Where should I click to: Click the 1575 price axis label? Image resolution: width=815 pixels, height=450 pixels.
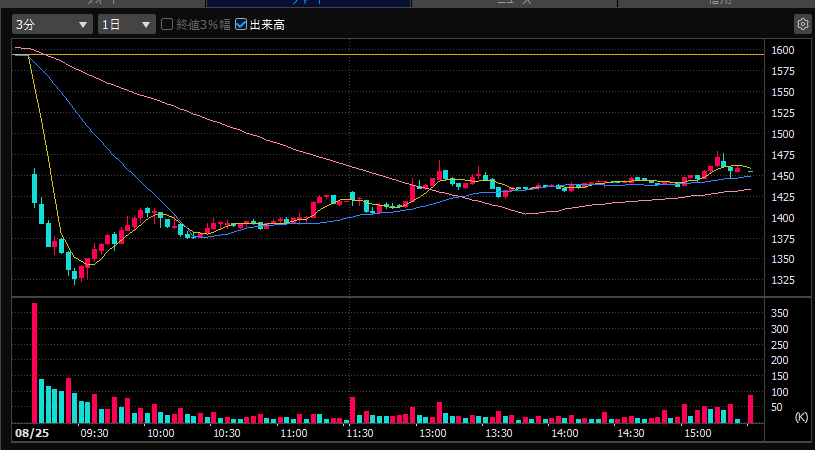coord(783,71)
